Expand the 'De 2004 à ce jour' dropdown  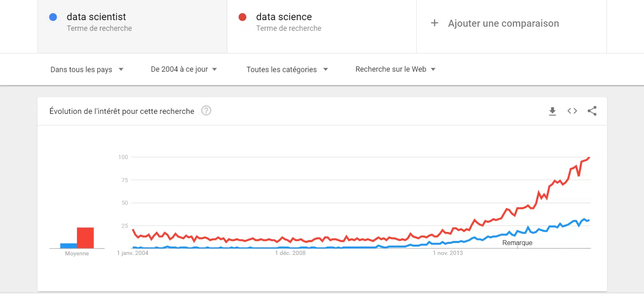(184, 69)
